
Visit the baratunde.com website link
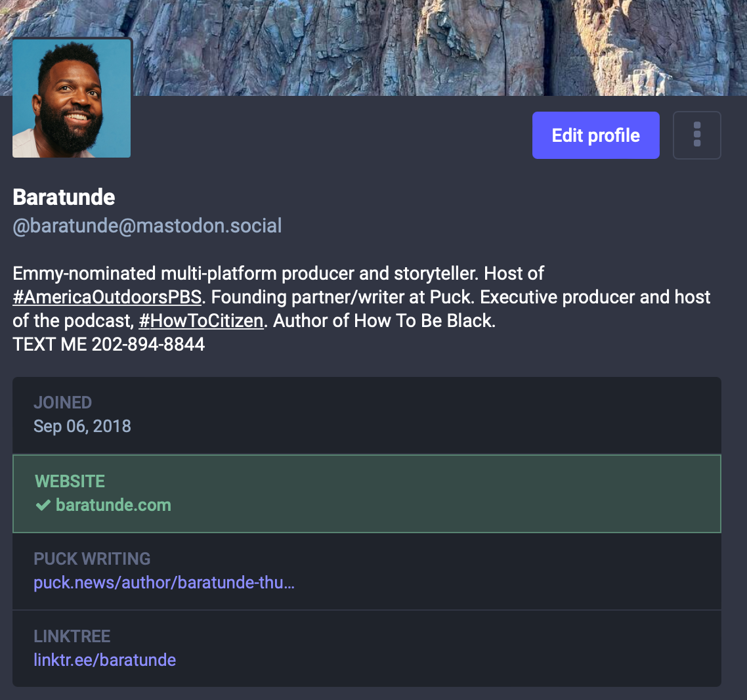(x=113, y=505)
